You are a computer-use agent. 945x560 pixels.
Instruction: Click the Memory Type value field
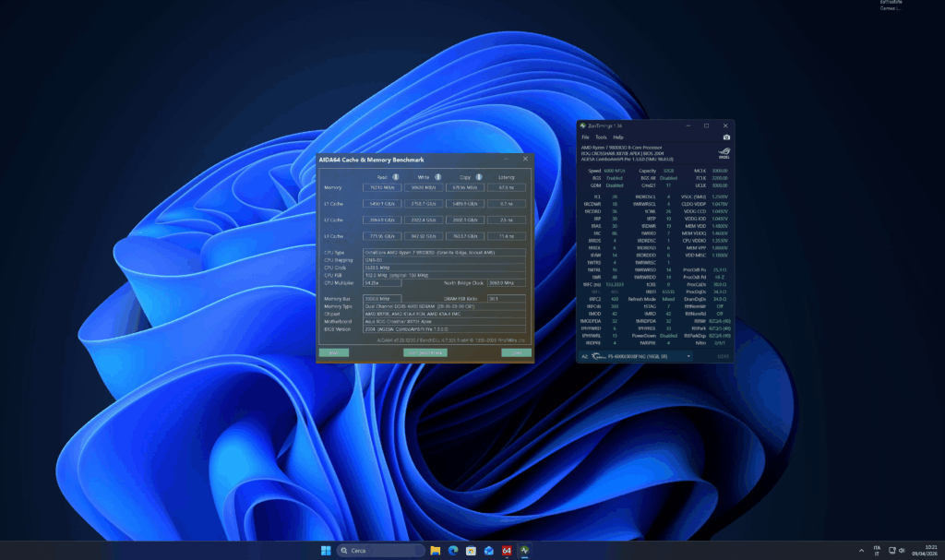point(444,306)
